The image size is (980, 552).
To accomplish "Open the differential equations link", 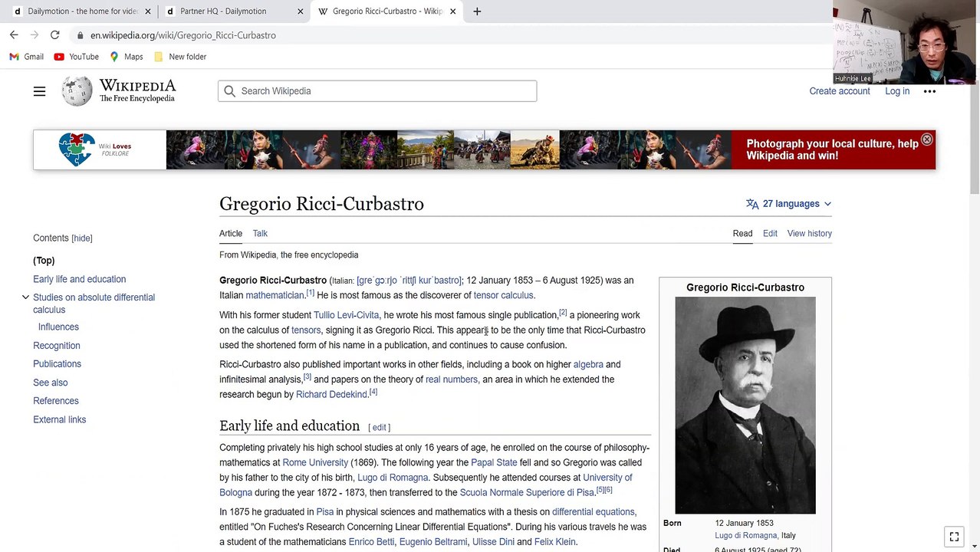I will (594, 512).
